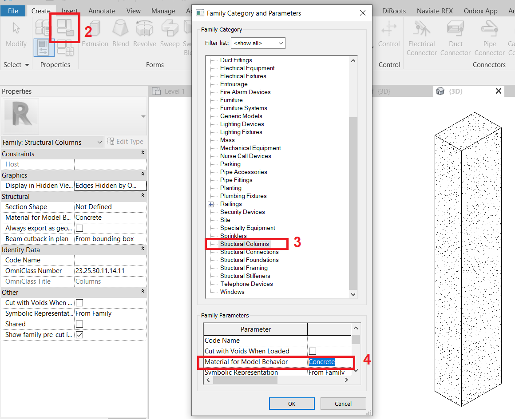Expand the Railings category tree item

pyautogui.click(x=210, y=204)
